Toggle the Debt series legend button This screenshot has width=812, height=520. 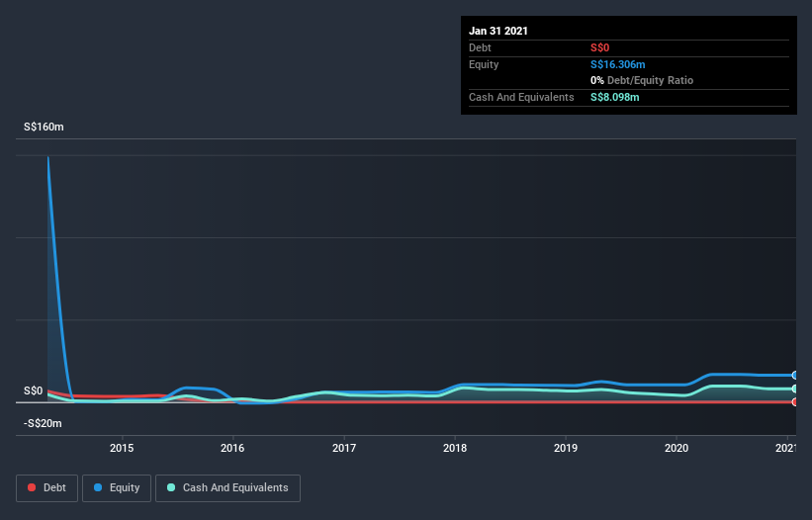point(46,488)
